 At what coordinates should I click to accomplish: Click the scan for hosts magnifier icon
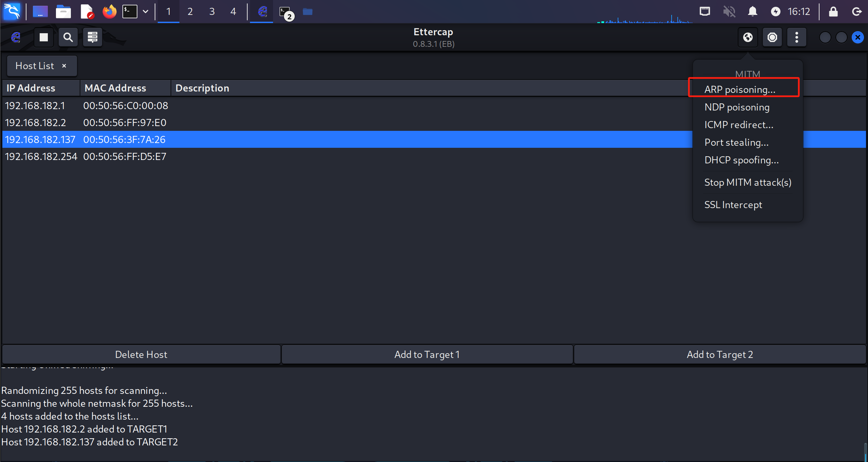coord(68,37)
